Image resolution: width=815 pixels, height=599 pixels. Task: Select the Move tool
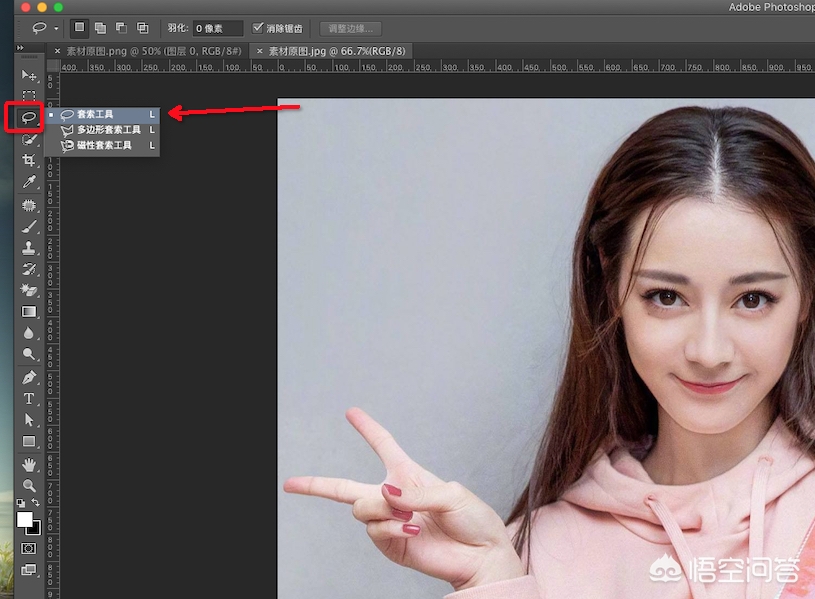coord(29,74)
